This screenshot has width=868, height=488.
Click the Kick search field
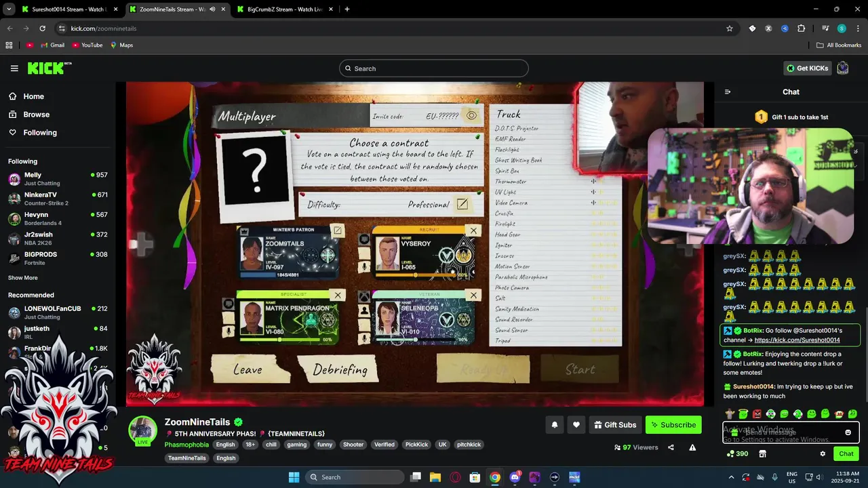coord(434,68)
